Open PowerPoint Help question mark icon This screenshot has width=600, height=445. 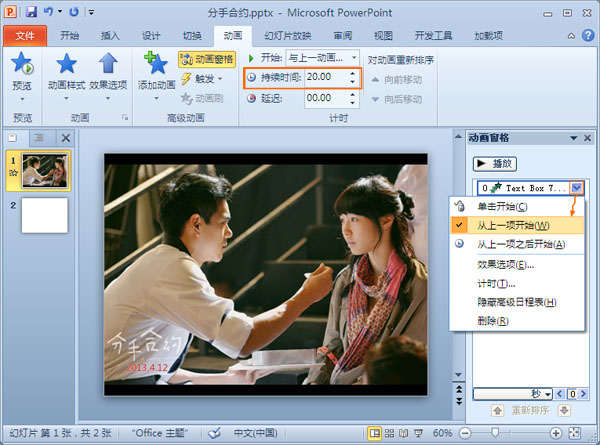588,36
